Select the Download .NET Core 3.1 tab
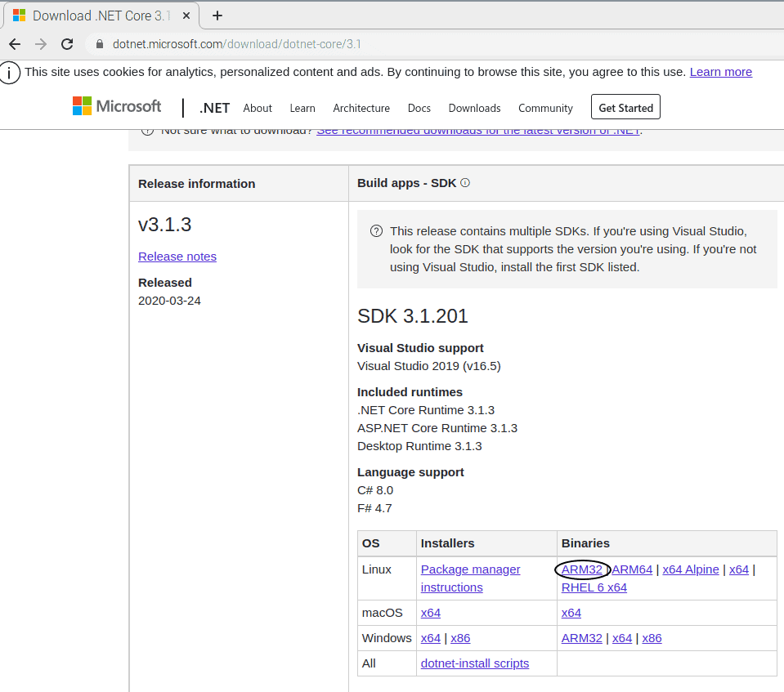Screen dimensions: 784x692 pos(101,16)
